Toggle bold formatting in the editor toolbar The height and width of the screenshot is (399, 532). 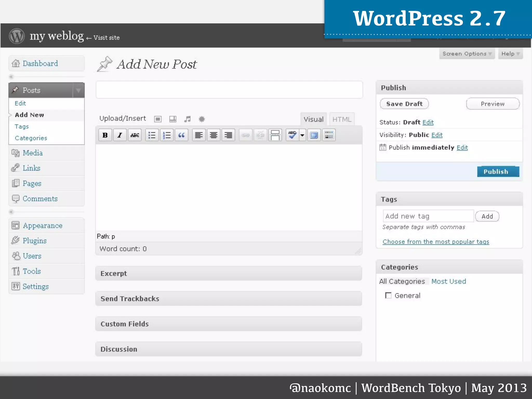(105, 135)
